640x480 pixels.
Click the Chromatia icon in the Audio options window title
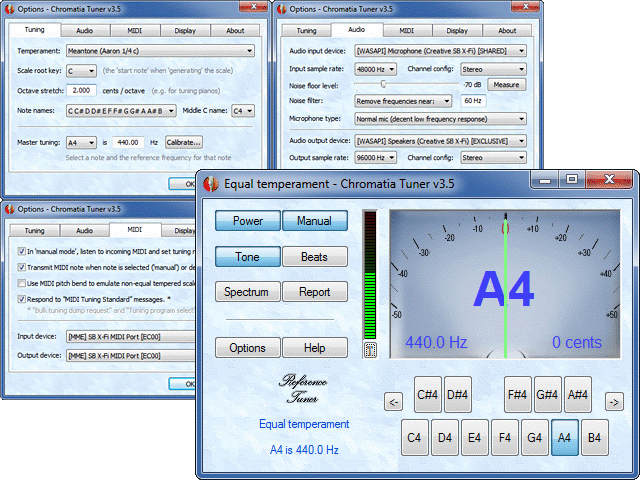tap(282, 9)
